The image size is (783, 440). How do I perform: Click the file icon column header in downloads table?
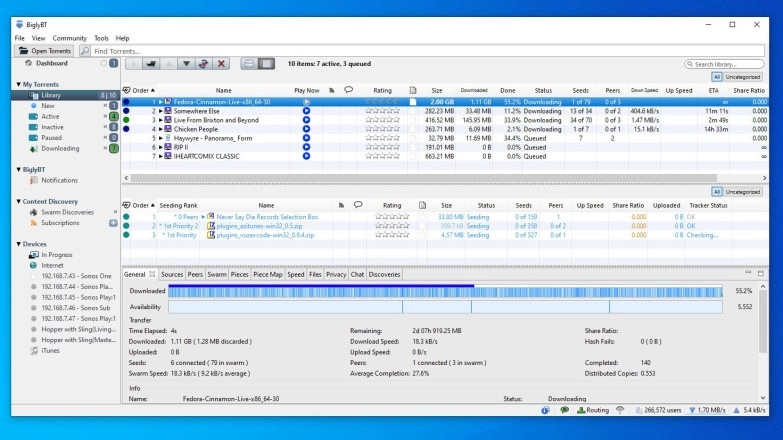[x=413, y=90]
